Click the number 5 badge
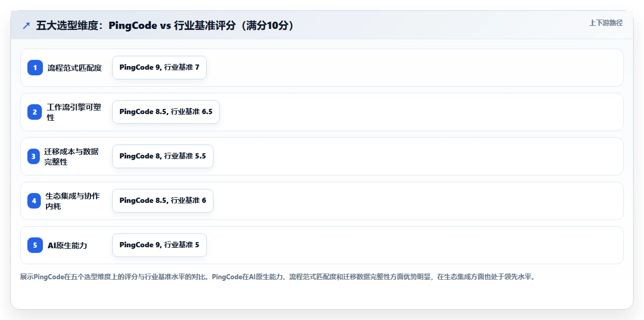The image size is (644, 320). coord(35,245)
